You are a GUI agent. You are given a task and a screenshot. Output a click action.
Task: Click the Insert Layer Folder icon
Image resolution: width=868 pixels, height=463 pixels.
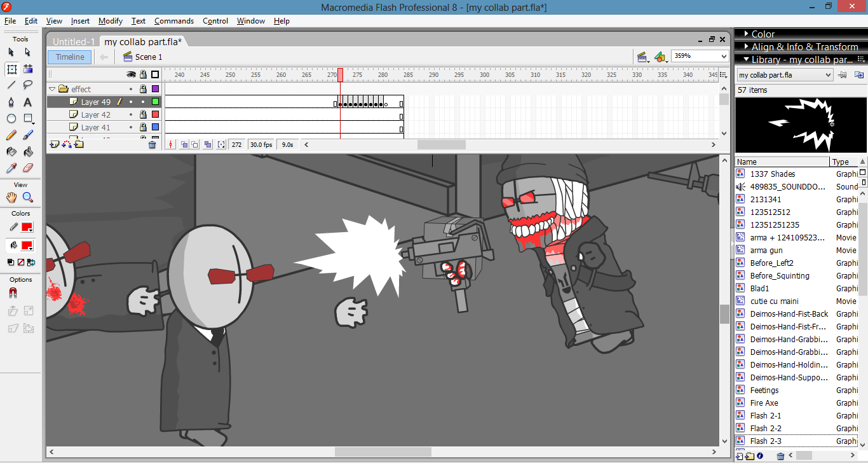pyautogui.click(x=79, y=144)
